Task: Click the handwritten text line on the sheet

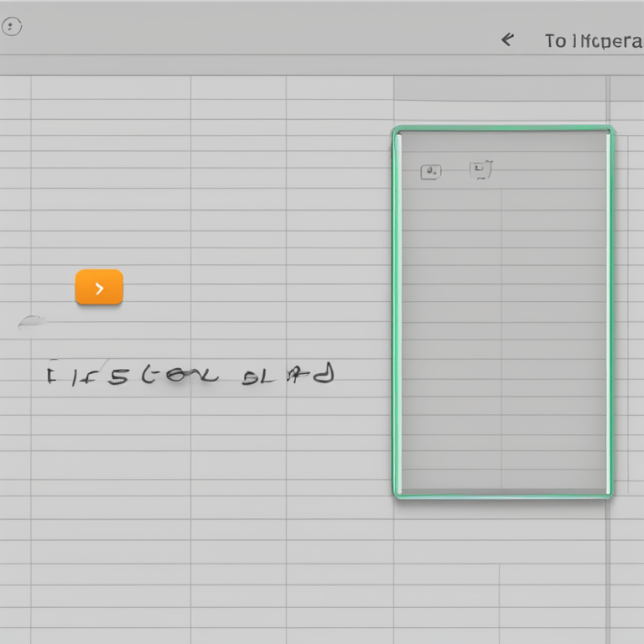Action: click(190, 374)
